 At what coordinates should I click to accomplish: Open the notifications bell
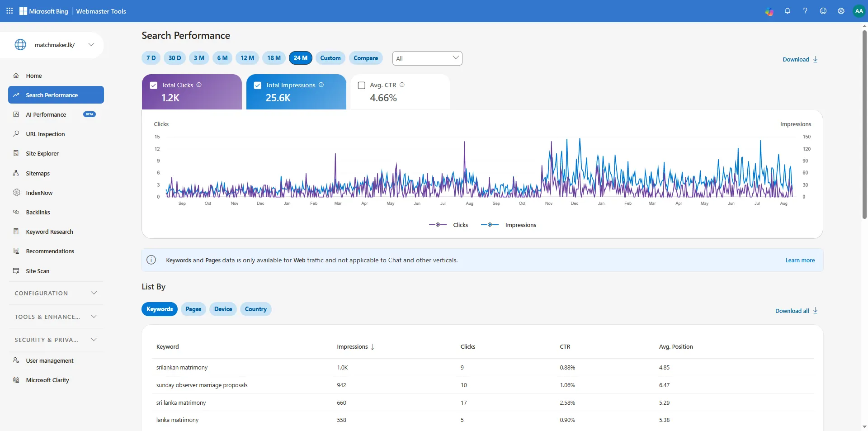tap(788, 11)
